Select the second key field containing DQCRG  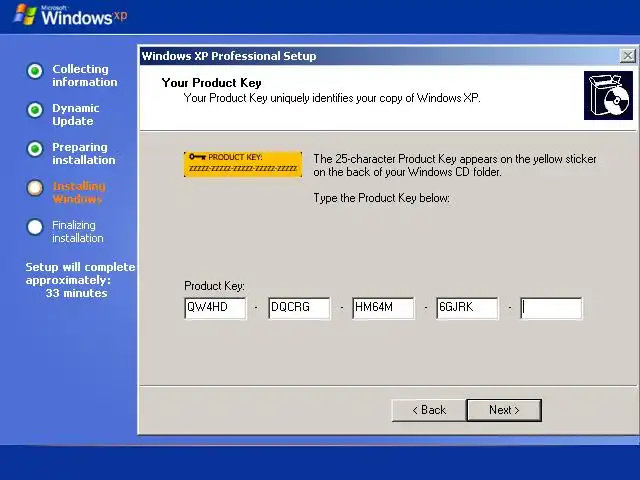[x=299, y=308]
